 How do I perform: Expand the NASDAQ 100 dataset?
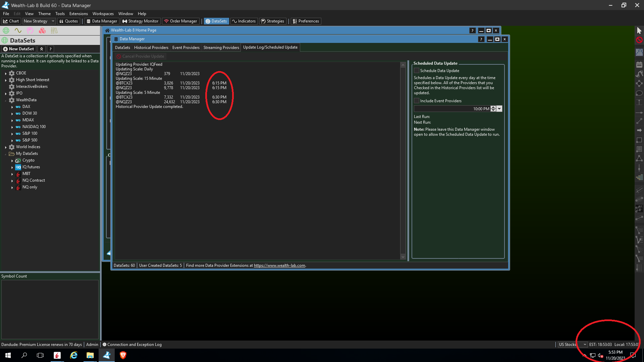point(12,127)
